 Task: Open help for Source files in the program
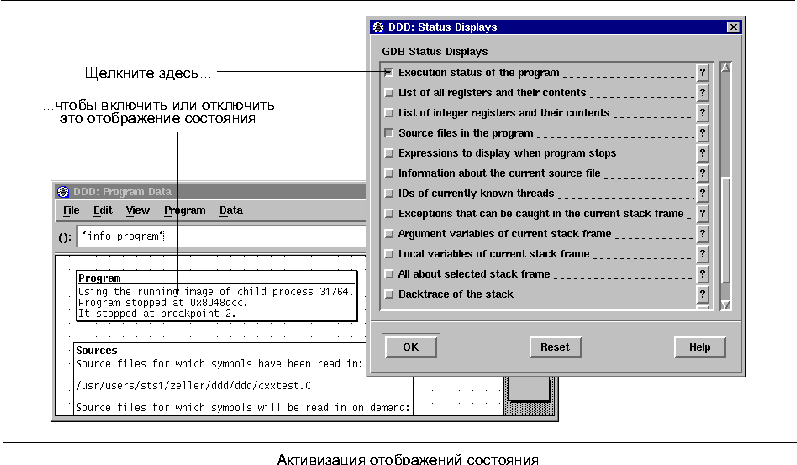pyautogui.click(x=702, y=133)
